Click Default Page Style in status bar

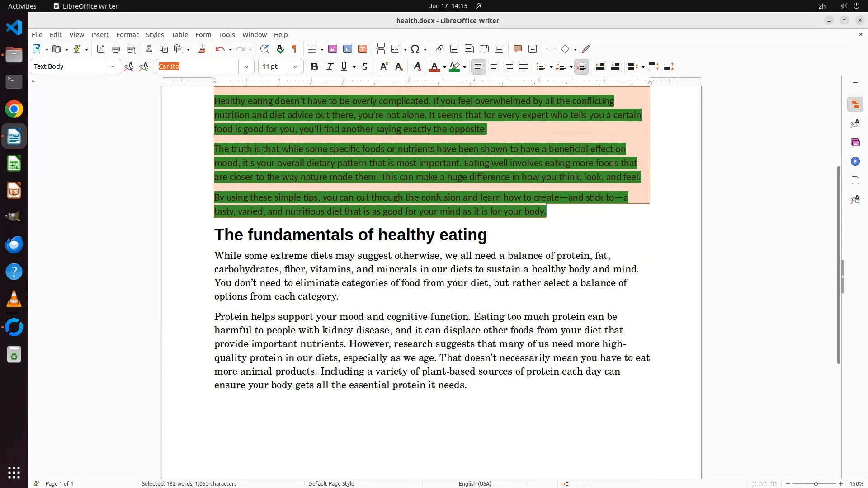click(331, 483)
